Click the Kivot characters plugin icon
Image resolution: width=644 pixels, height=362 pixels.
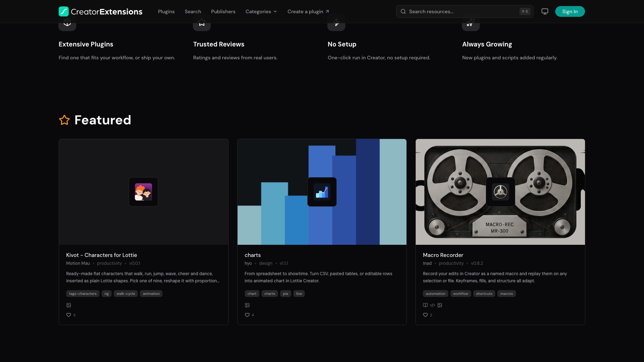(143, 192)
